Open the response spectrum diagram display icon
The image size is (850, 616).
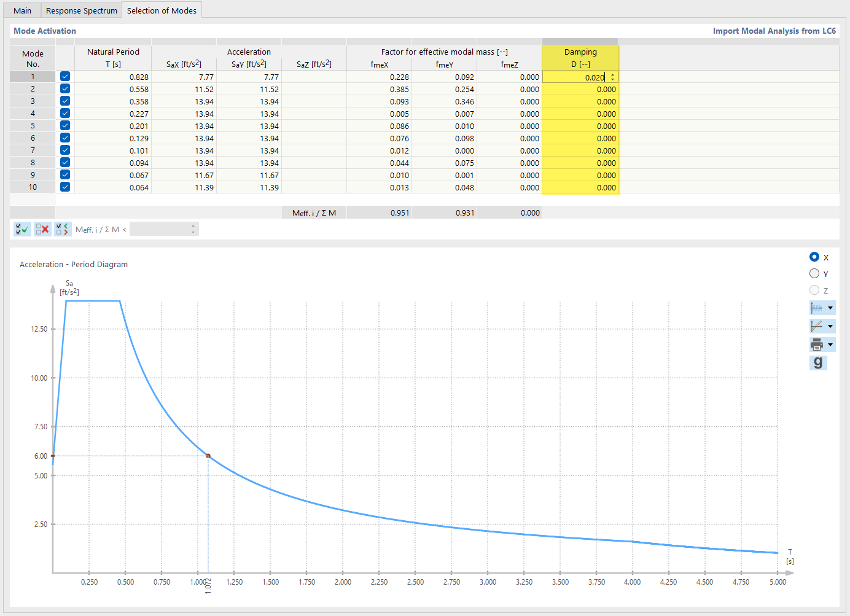[818, 307]
